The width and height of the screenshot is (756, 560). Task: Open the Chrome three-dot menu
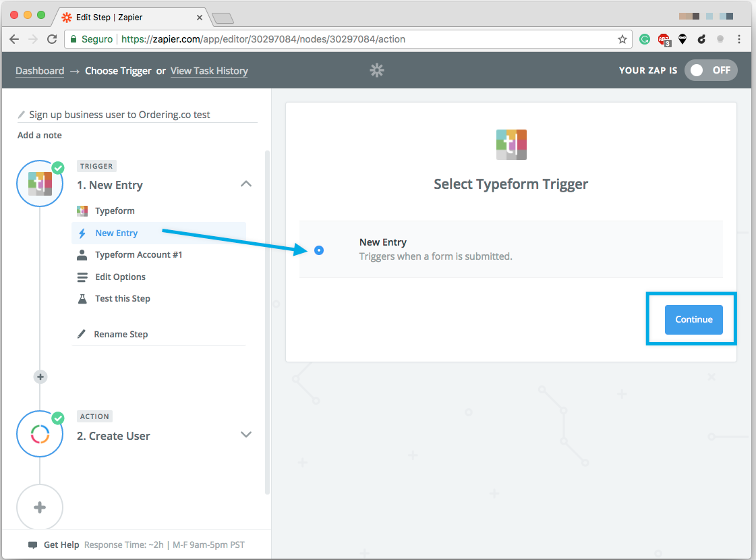coord(738,39)
